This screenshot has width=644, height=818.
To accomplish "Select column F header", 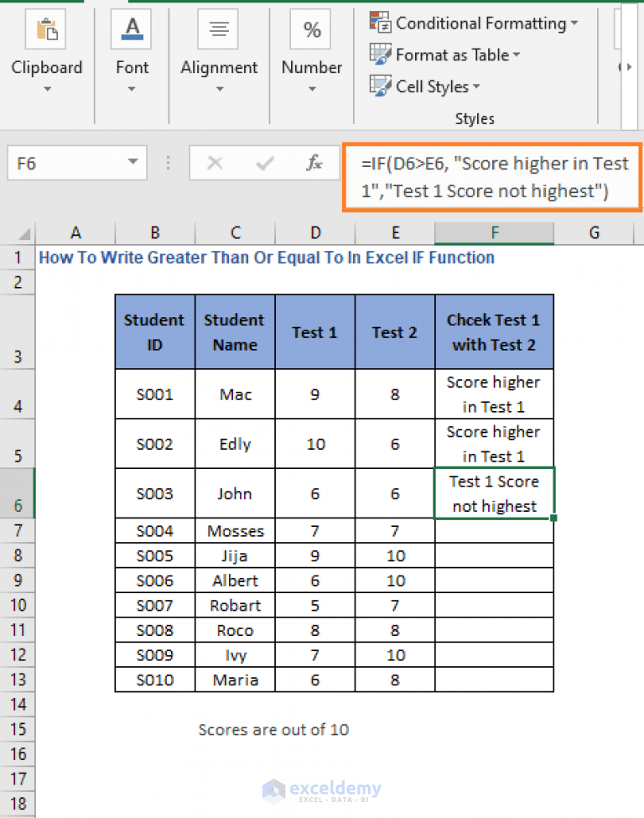I will pyautogui.click(x=495, y=232).
